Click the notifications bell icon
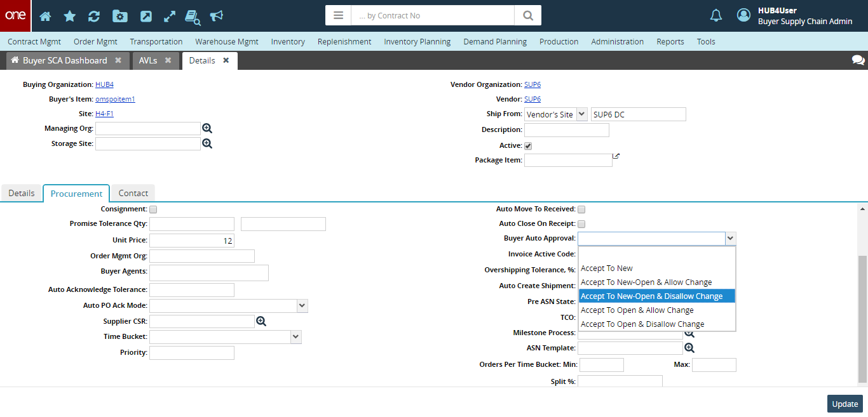The width and height of the screenshot is (868, 417). [716, 16]
